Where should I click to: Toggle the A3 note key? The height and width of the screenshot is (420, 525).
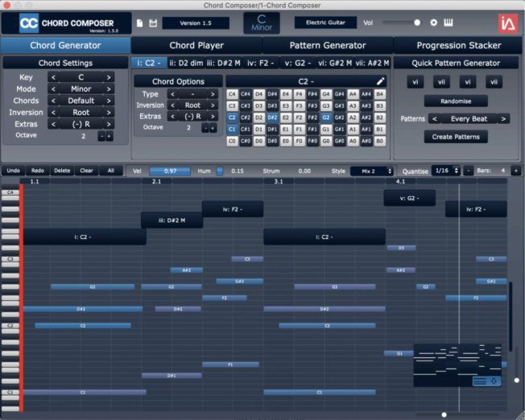point(353,106)
